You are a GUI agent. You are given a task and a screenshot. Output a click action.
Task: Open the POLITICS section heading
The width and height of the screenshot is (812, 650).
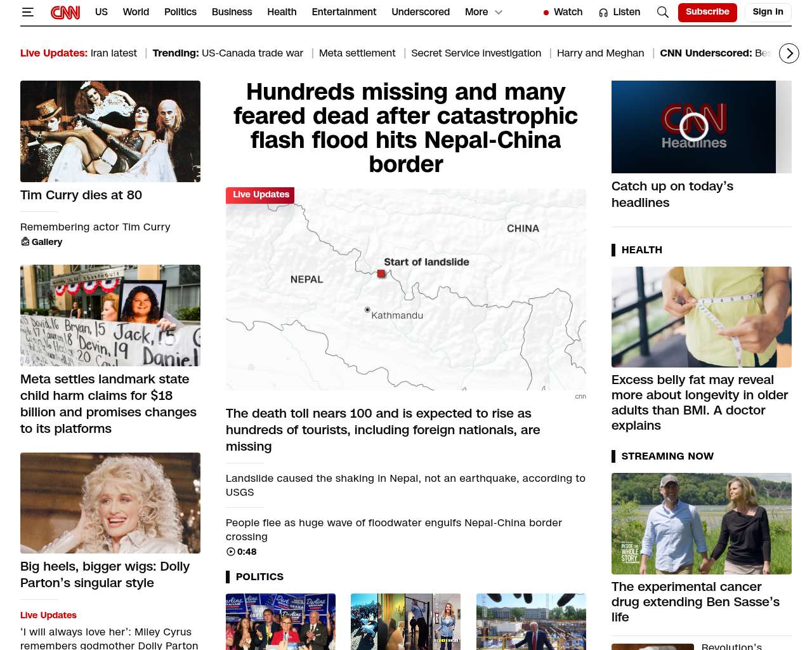click(259, 576)
